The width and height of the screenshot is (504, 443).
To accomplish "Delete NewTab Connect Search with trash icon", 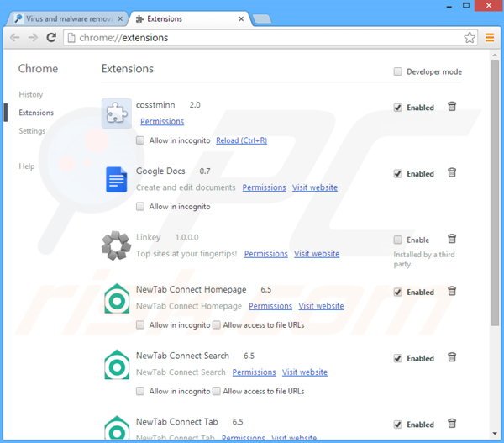I will (x=452, y=357).
